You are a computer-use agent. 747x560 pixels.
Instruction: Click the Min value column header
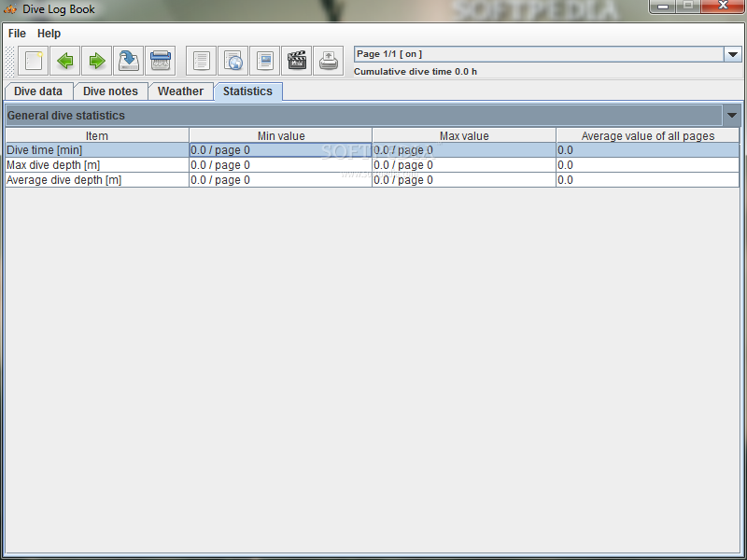(281, 135)
